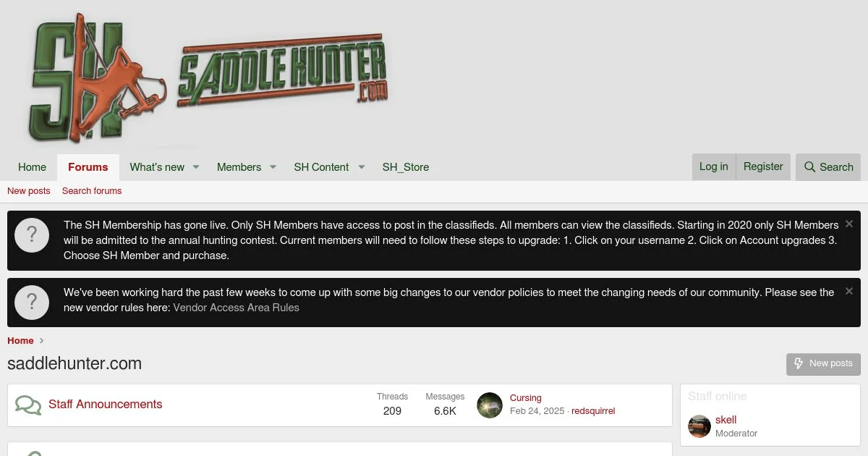This screenshot has height=456, width=868.
Task: Click the Staff Announcements speech bubble icon
Action: (x=28, y=405)
